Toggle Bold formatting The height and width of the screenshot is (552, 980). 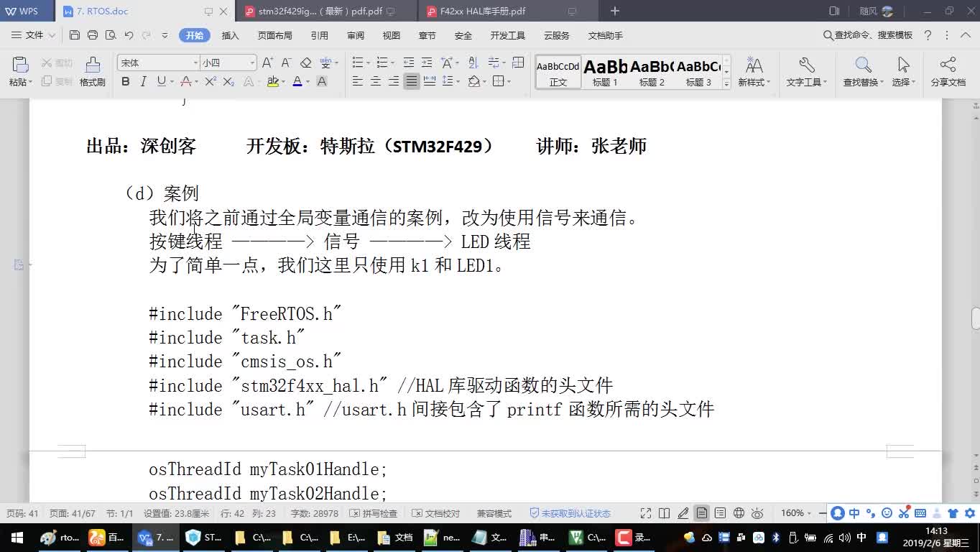coord(126,82)
